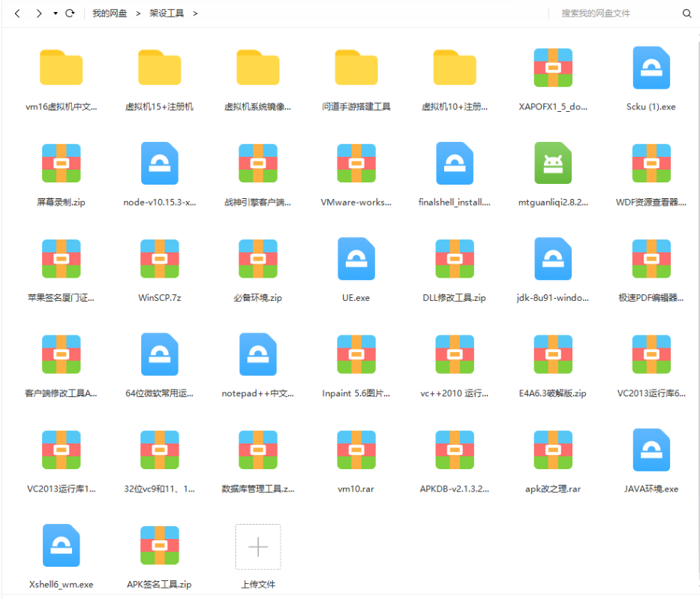Image resolution: width=700 pixels, height=599 pixels.
Task: Select the WDF资源查看器 archive icon
Action: coord(651,163)
